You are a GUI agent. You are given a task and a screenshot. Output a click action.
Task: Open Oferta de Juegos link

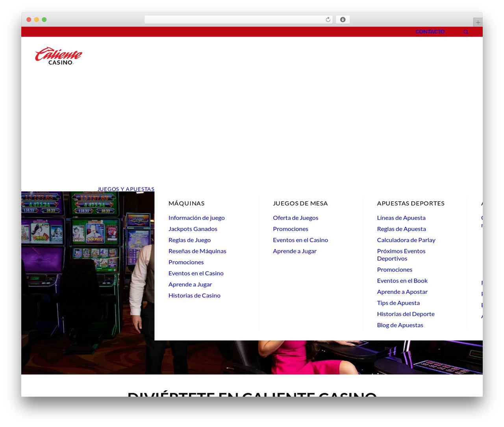point(296,218)
